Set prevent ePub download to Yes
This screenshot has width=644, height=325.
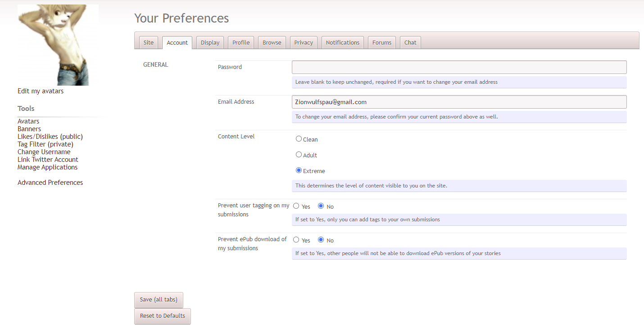[x=296, y=240]
